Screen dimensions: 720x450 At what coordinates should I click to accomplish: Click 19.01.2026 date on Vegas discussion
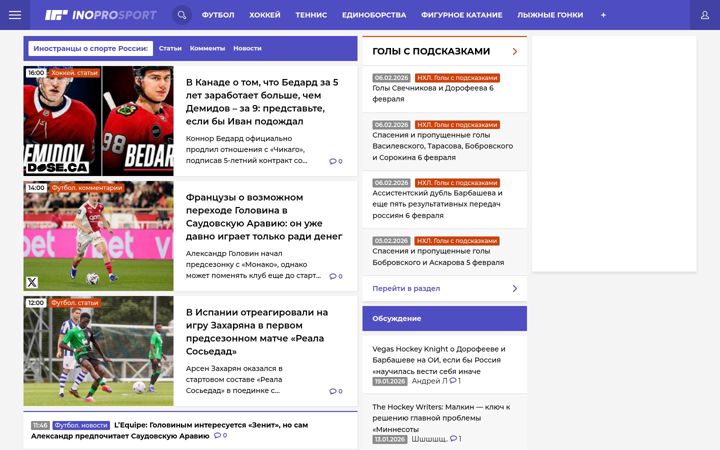tap(390, 381)
